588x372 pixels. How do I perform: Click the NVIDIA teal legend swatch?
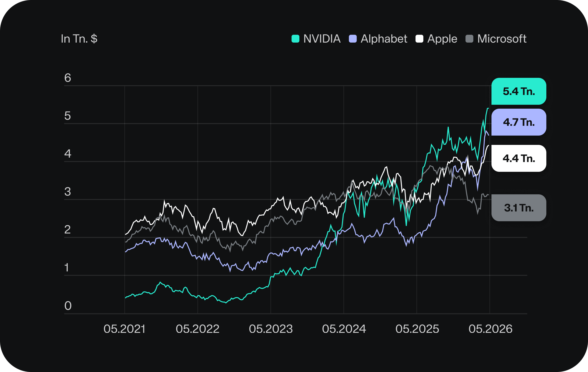(295, 39)
